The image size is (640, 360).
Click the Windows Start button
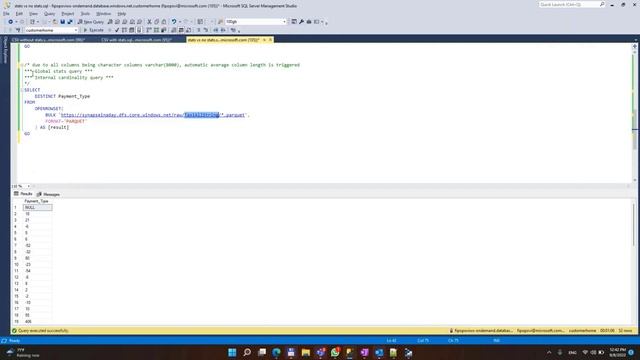tap(232, 352)
